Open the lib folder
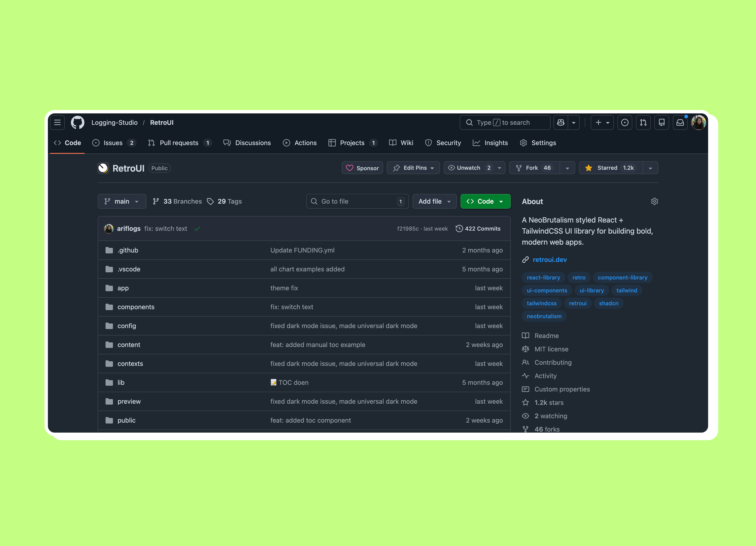Image resolution: width=756 pixels, height=546 pixels. tap(121, 382)
